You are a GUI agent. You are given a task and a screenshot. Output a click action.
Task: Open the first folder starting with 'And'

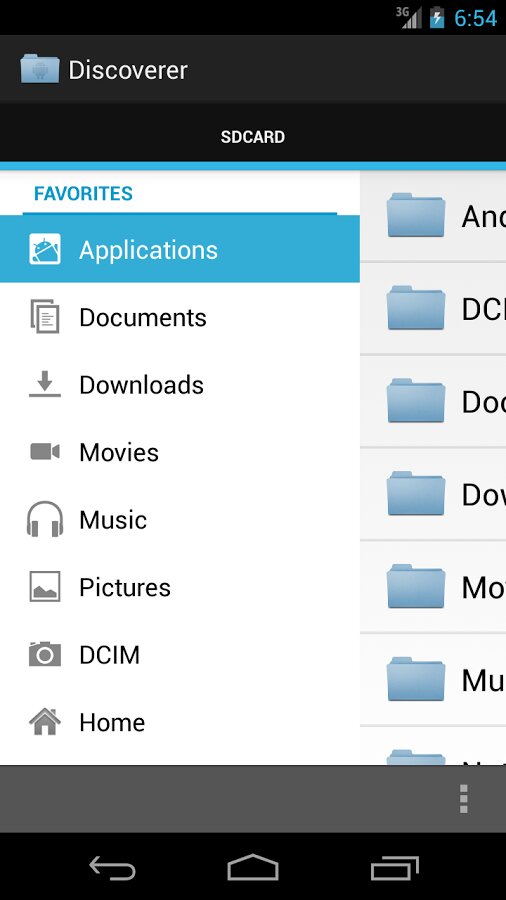(x=433, y=216)
